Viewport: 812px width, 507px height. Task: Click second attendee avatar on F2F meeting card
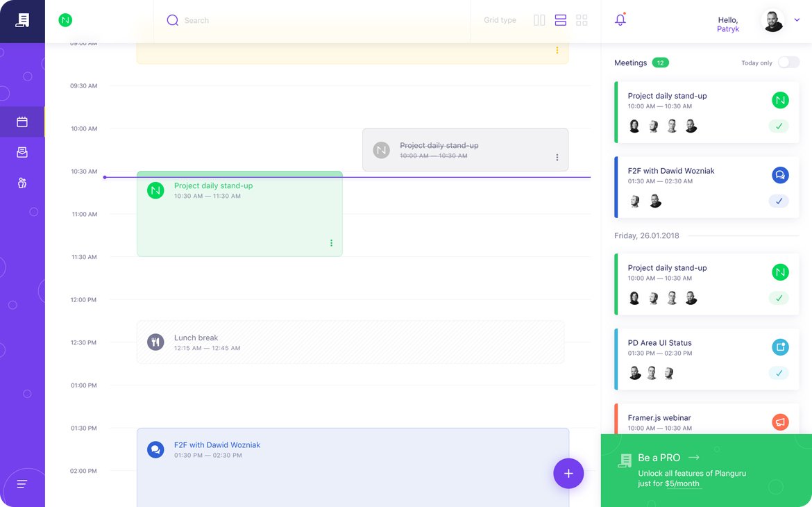click(655, 201)
